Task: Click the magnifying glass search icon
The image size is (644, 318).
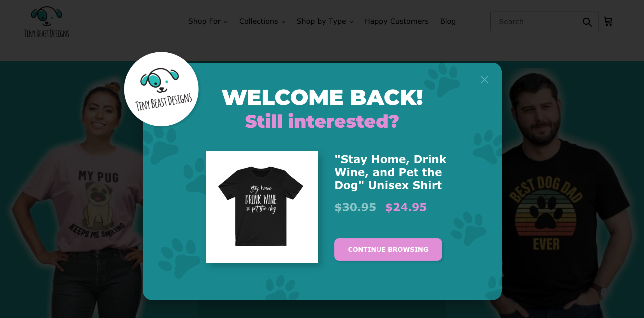Action: click(x=587, y=22)
